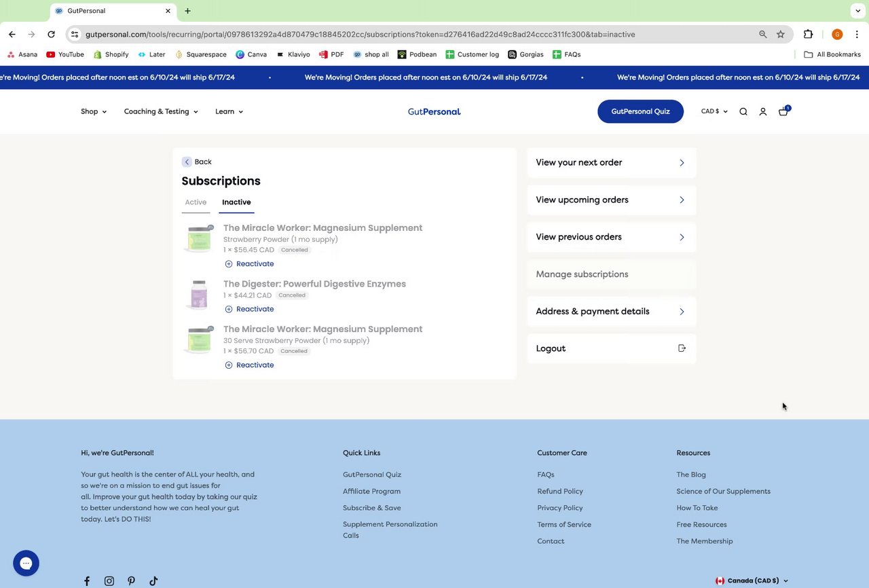The image size is (869, 588).
Task: Open the tab search dropdown arrow
Action: point(858,11)
